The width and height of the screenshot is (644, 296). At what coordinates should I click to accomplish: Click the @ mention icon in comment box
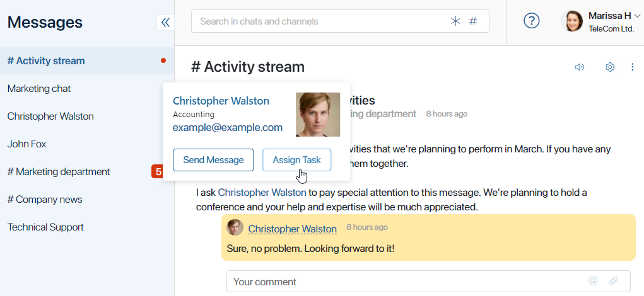[593, 280]
